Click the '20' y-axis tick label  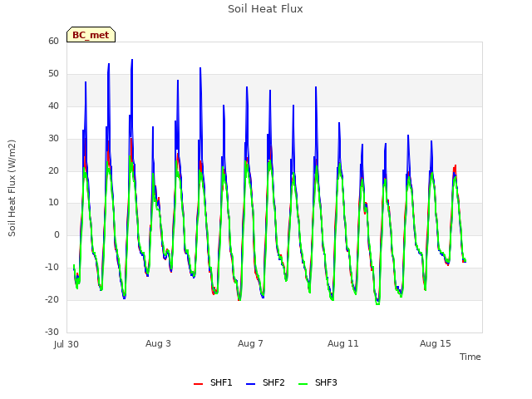click(x=53, y=170)
